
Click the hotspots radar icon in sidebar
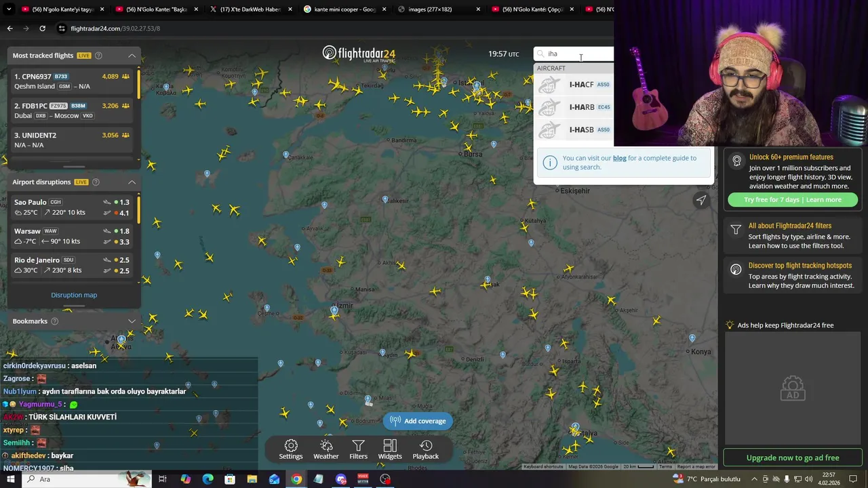point(736,270)
